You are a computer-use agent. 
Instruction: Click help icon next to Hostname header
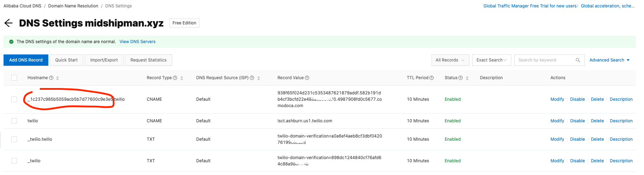point(51,78)
